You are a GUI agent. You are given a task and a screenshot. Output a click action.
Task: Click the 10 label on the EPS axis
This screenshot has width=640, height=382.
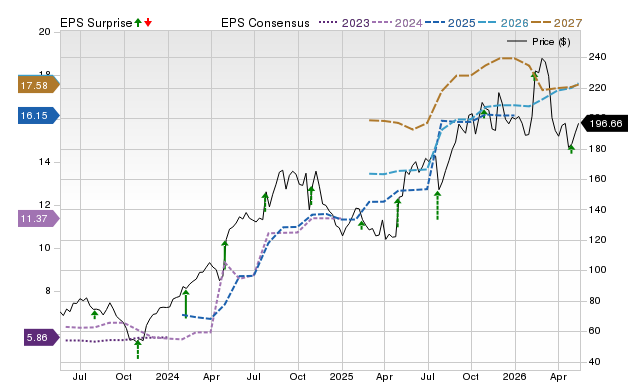(x=44, y=248)
